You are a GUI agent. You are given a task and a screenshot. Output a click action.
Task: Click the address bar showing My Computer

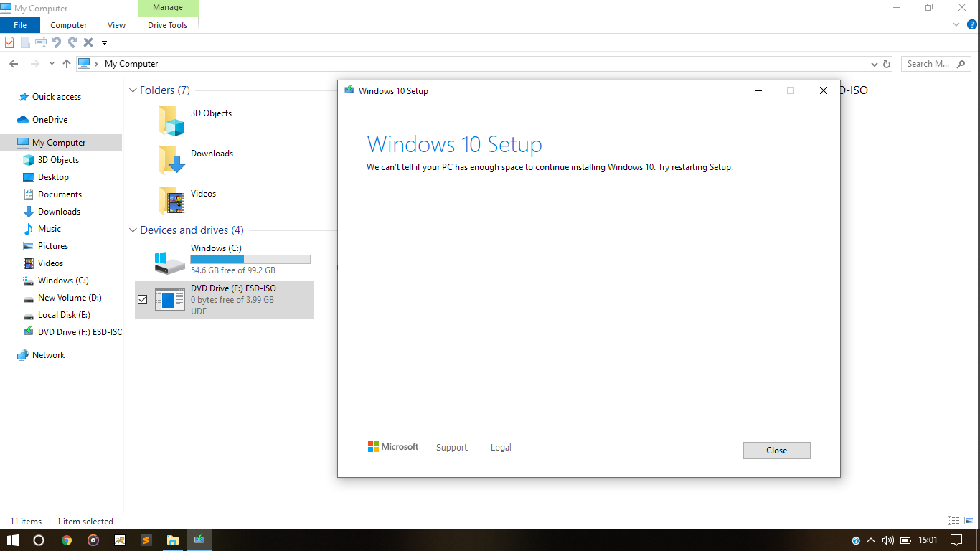click(x=477, y=64)
